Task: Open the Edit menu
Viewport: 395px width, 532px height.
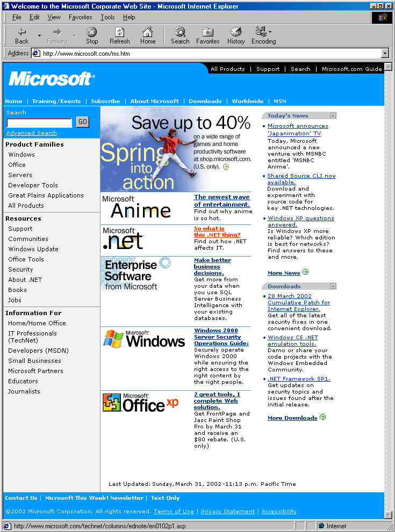Action: pyautogui.click(x=34, y=17)
